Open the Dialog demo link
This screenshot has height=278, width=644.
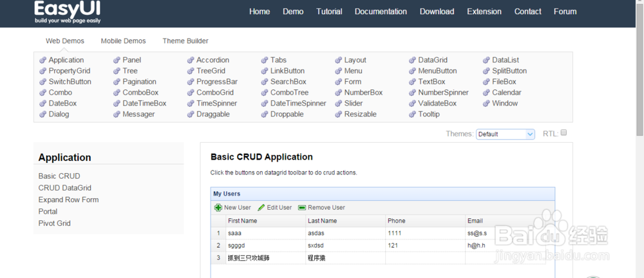(x=59, y=115)
